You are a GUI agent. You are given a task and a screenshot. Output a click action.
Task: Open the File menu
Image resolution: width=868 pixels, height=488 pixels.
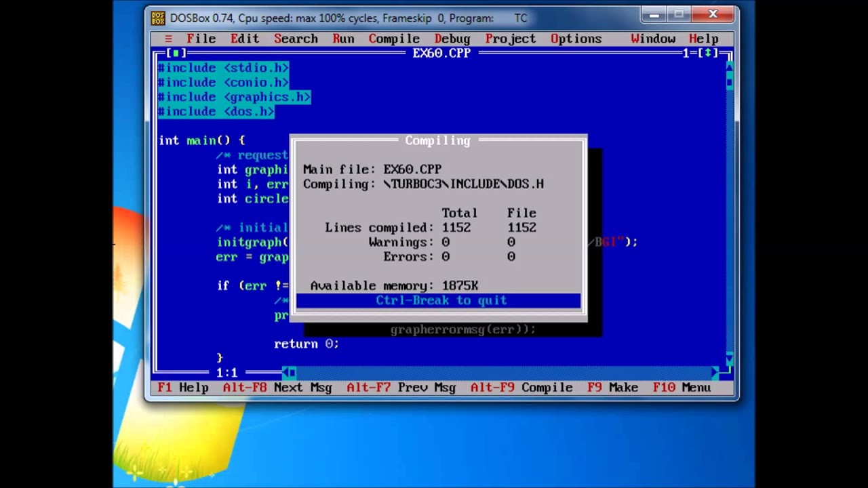[201, 39]
